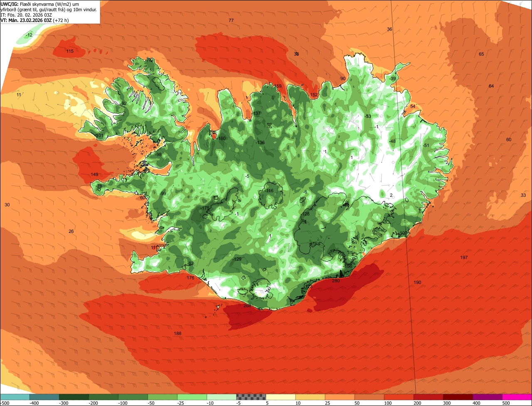Pick the light green swatch between -25 and -10

(x=192, y=397)
